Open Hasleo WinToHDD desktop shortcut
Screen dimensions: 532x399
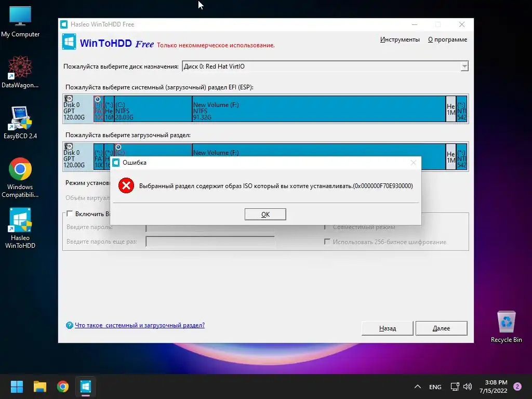[20, 229]
